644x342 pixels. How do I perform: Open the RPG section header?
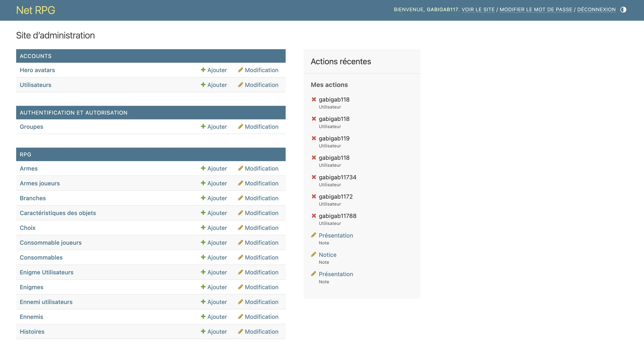(x=25, y=154)
